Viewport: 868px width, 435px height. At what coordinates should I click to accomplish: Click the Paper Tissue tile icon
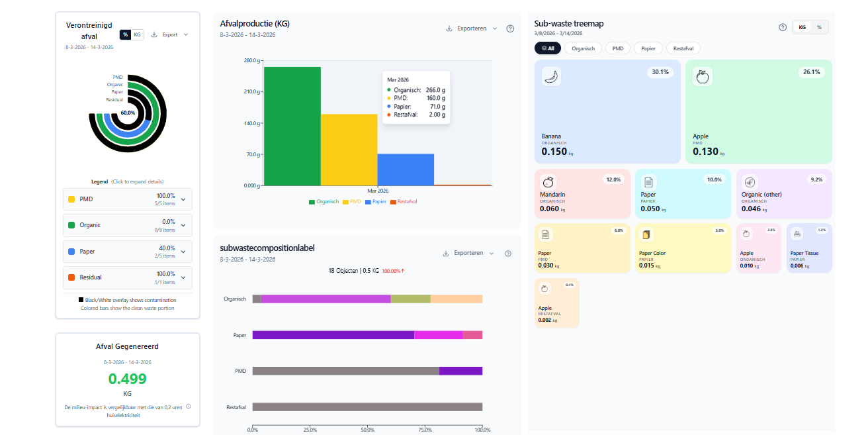pyautogui.click(x=797, y=234)
